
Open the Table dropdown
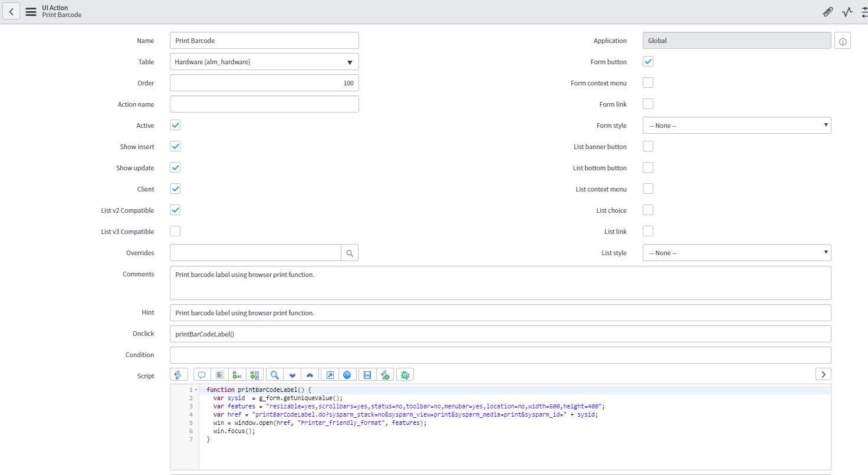(x=350, y=61)
